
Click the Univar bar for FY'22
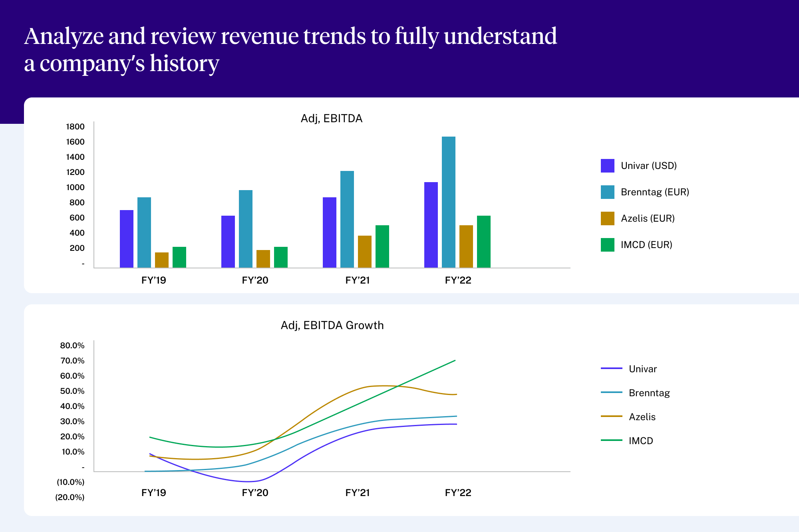pos(431,225)
